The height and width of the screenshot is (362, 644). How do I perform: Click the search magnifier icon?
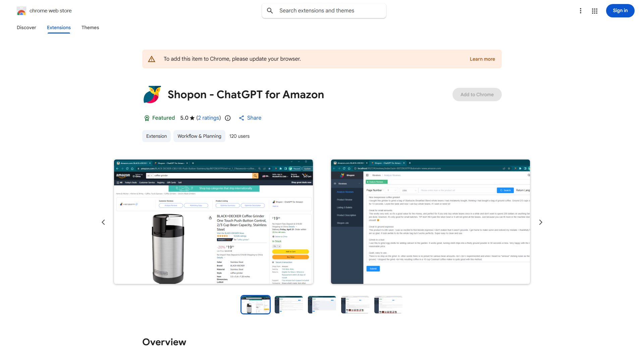click(270, 11)
